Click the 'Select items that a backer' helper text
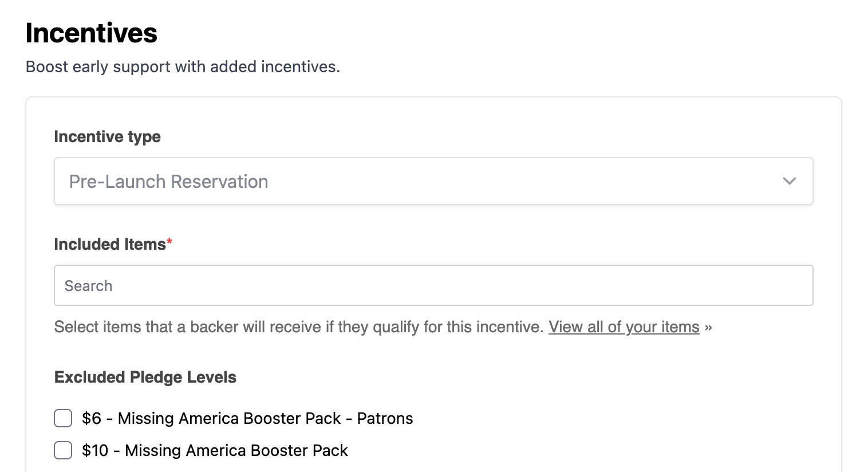 299,327
